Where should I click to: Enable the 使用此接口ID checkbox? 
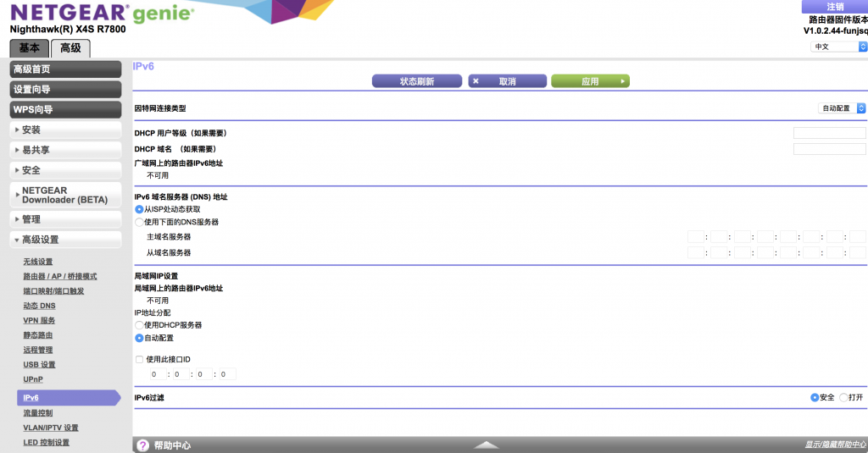point(140,359)
